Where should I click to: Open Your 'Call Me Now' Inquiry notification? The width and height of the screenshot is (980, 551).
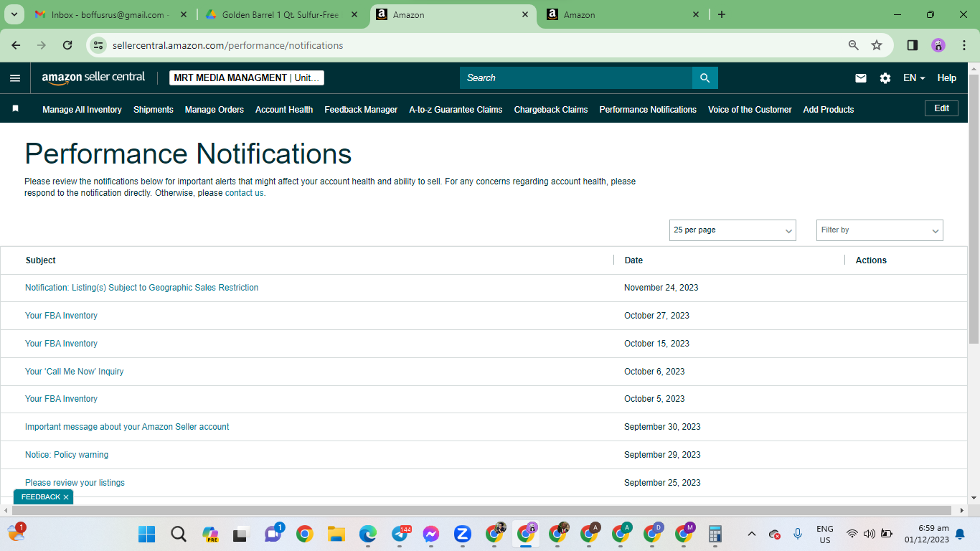point(75,372)
